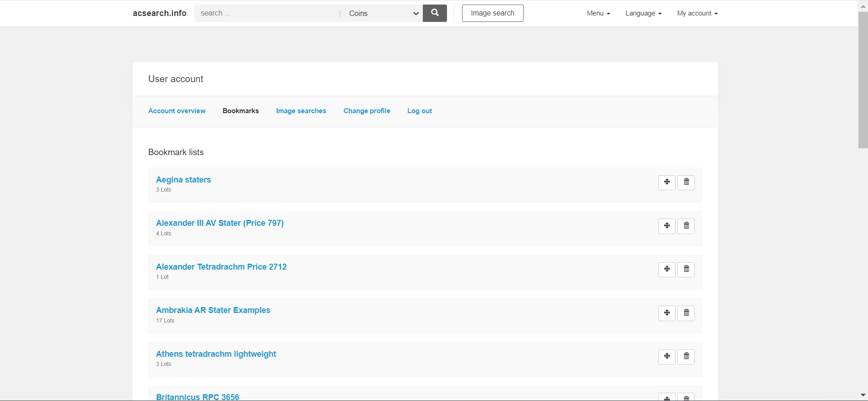Image resolution: width=868 pixels, height=401 pixels.
Task: Open the Change profile tab
Action: 367,111
